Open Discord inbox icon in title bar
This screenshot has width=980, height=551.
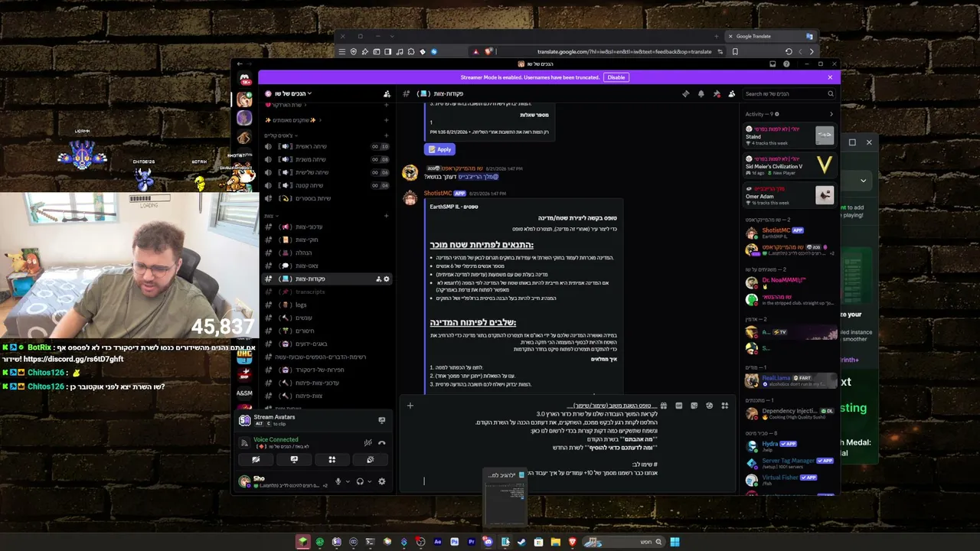point(773,64)
